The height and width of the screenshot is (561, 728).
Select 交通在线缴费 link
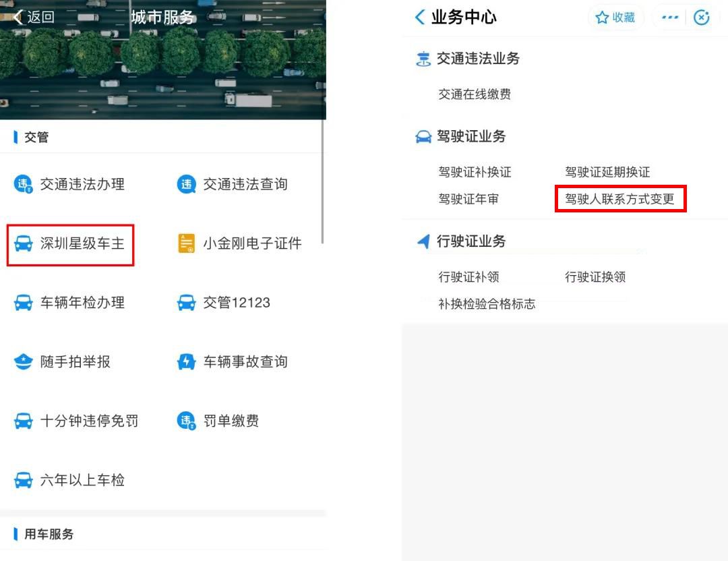click(x=475, y=94)
